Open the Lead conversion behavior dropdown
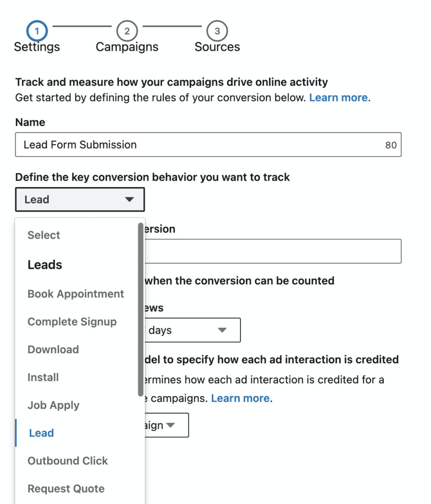Viewport: 431px width, 504px height. point(80,199)
